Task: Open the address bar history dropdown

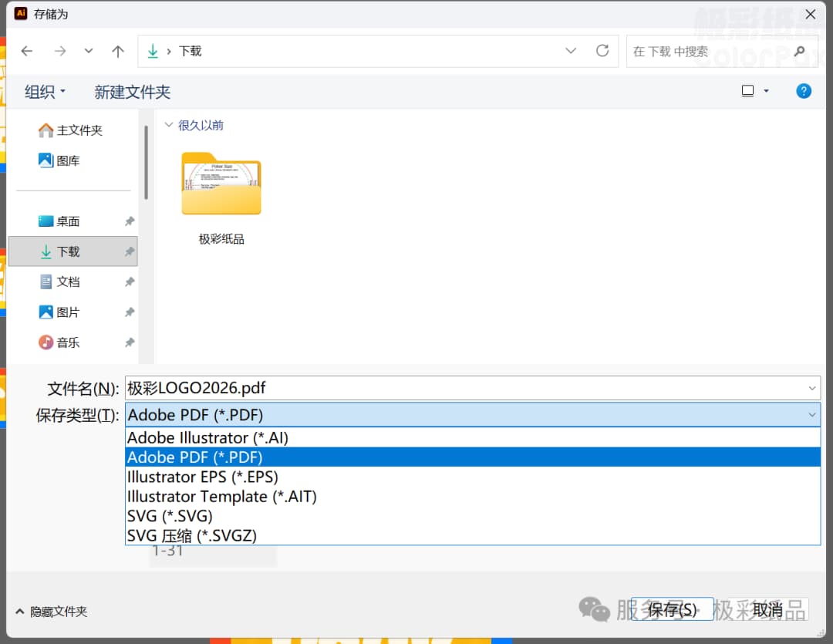Action: click(571, 51)
